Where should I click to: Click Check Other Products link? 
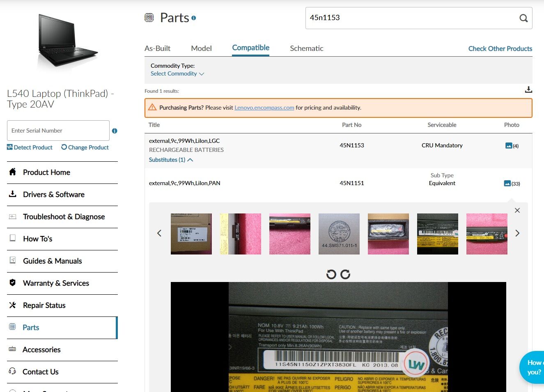pyautogui.click(x=500, y=48)
